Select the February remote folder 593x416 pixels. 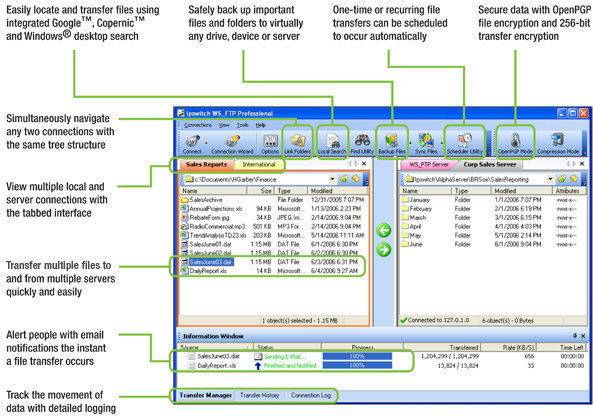(417, 209)
